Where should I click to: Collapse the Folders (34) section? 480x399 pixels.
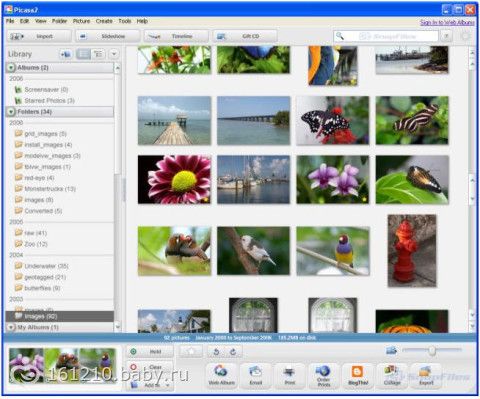click(x=11, y=112)
